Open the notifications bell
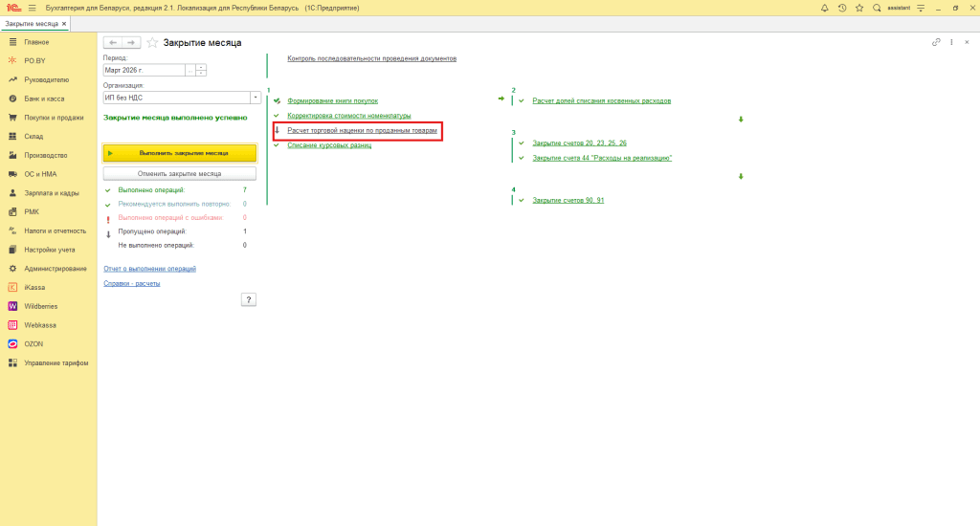The image size is (980, 526). click(x=824, y=8)
